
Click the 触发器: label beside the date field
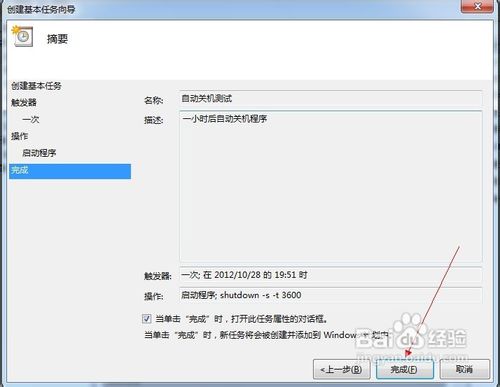point(158,276)
